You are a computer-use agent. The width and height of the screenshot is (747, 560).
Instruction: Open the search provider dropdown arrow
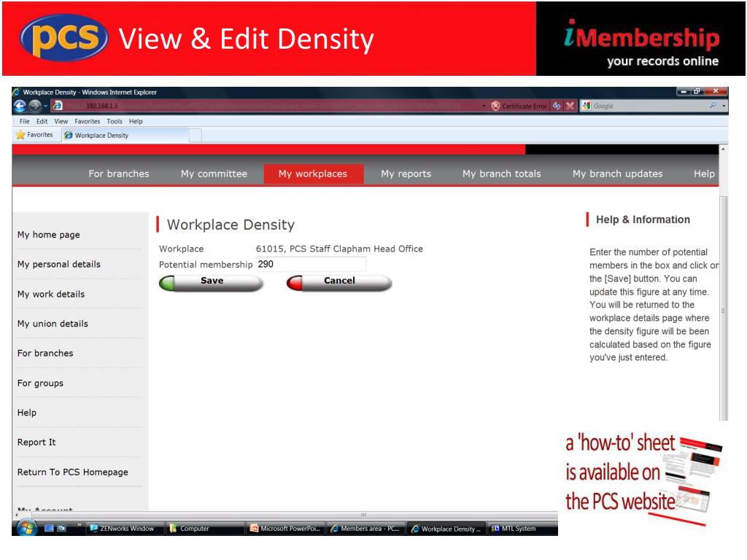pyautogui.click(x=724, y=106)
